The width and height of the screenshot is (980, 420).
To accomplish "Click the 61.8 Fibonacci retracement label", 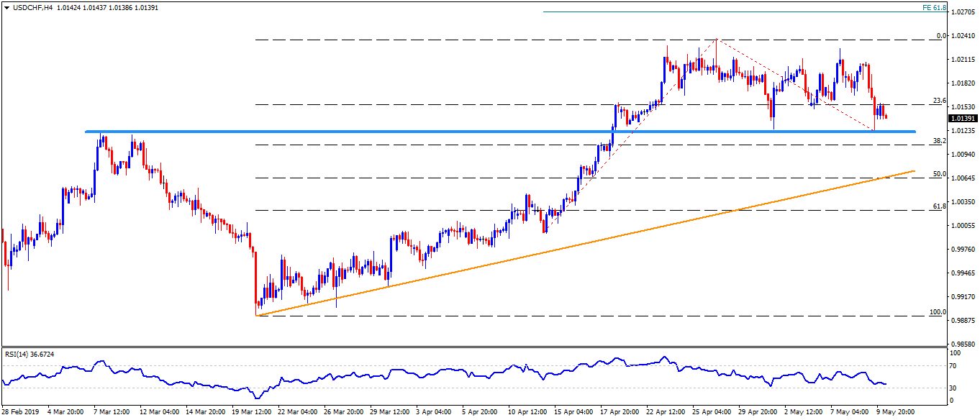I will pyautogui.click(x=938, y=206).
